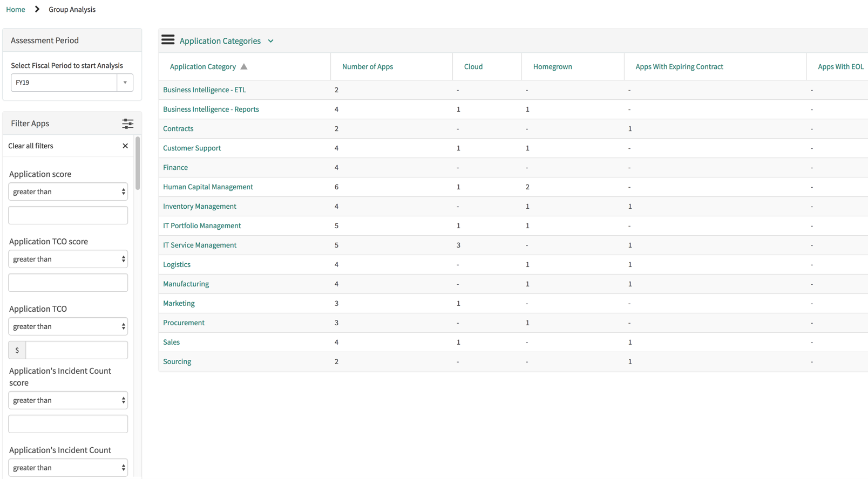The image size is (868, 479).
Task: Expand the Application Categories chevron dropdown
Action: click(x=271, y=41)
